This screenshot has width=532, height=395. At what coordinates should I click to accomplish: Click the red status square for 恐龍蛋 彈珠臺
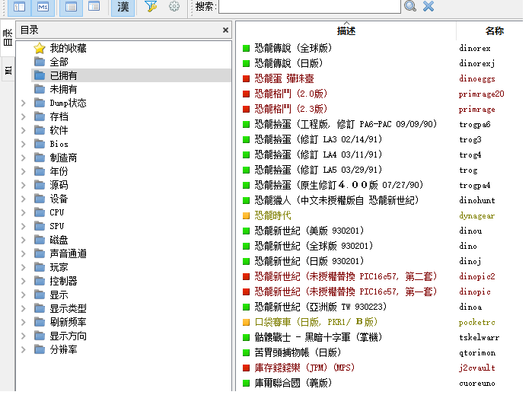pos(247,78)
